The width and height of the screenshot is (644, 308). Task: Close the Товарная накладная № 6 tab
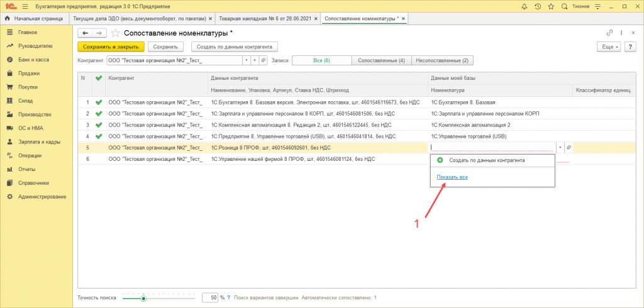pos(315,19)
